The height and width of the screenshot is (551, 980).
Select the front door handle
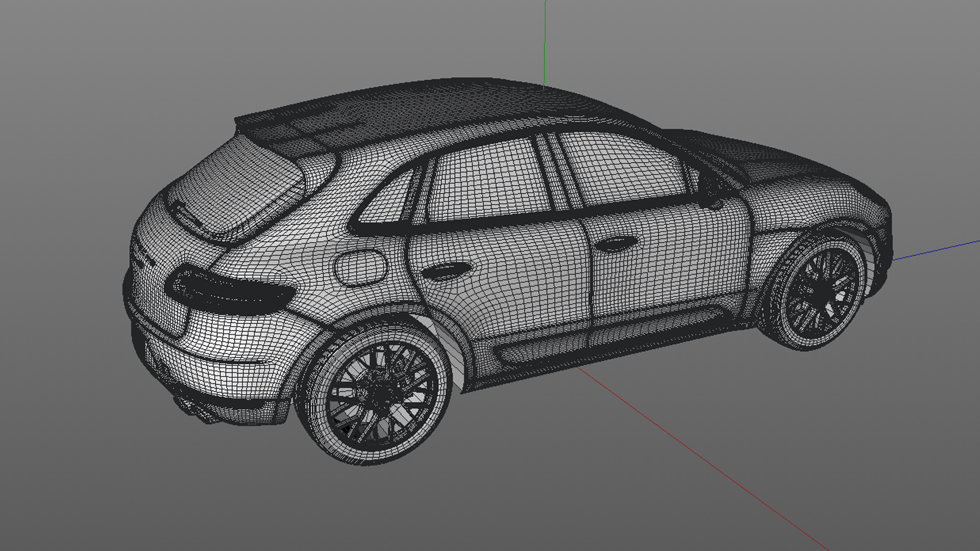click(616, 244)
